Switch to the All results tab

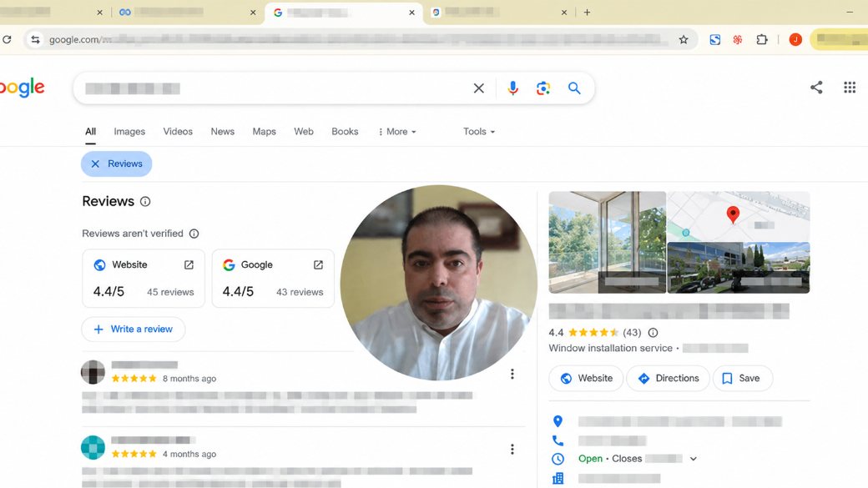(90, 132)
